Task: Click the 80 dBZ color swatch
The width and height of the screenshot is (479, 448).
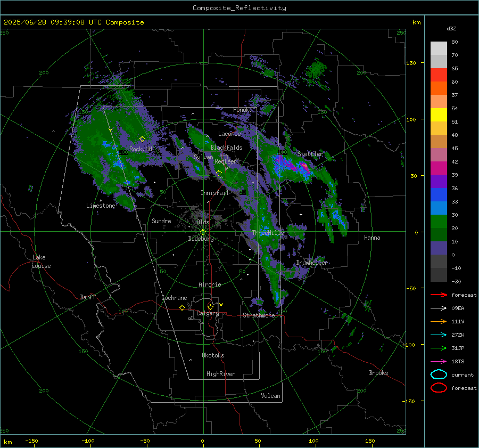Action: coord(439,48)
